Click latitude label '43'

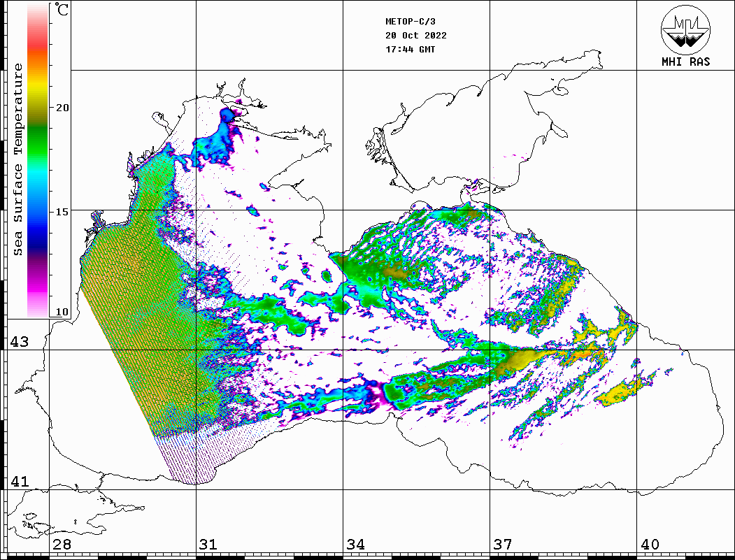click(20, 342)
